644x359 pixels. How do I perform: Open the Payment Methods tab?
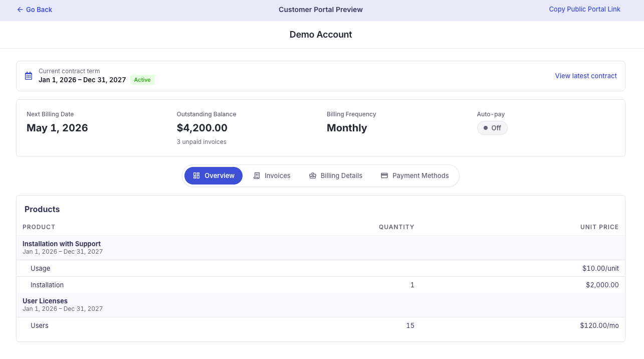click(x=415, y=175)
